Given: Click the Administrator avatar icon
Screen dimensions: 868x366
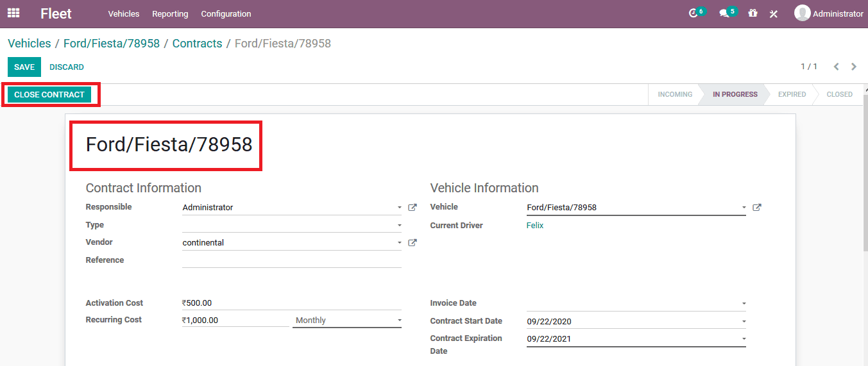Looking at the screenshot, I should [802, 13].
